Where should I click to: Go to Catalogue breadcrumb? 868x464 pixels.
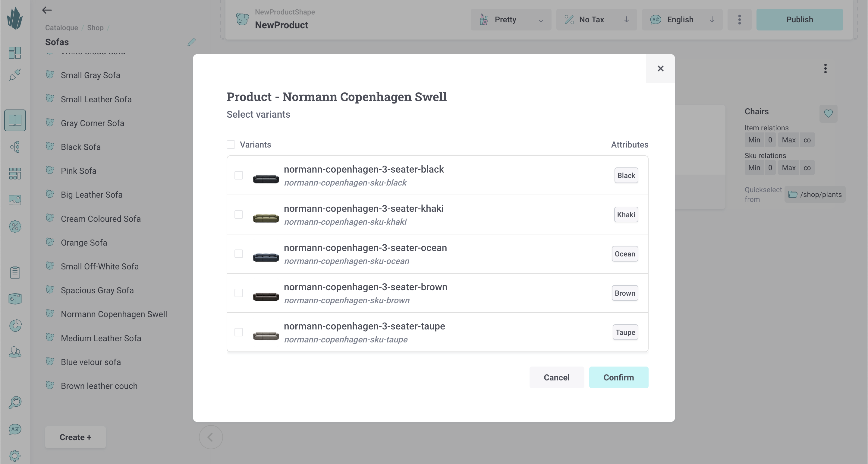pos(62,28)
